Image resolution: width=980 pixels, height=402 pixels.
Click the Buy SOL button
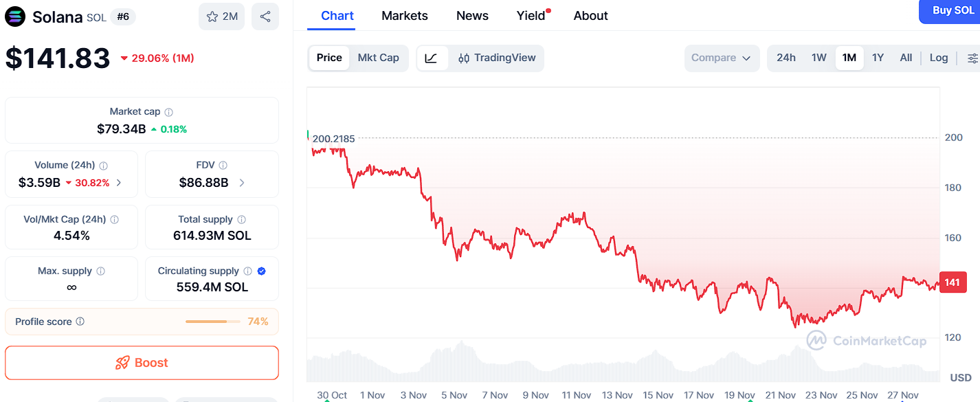[x=955, y=11]
